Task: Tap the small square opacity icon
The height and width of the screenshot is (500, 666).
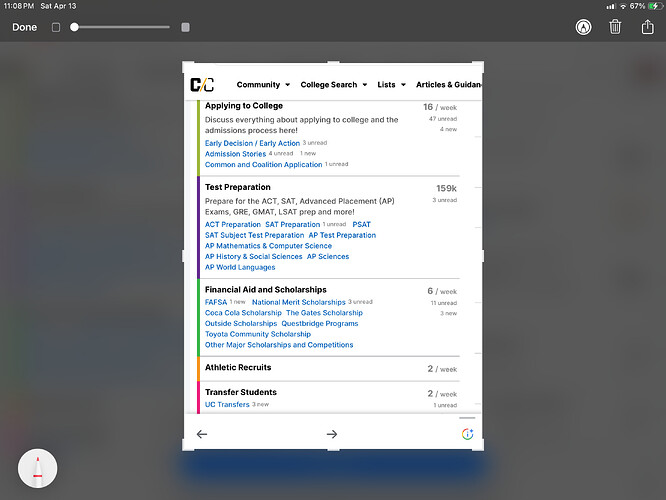Action: 56,27
